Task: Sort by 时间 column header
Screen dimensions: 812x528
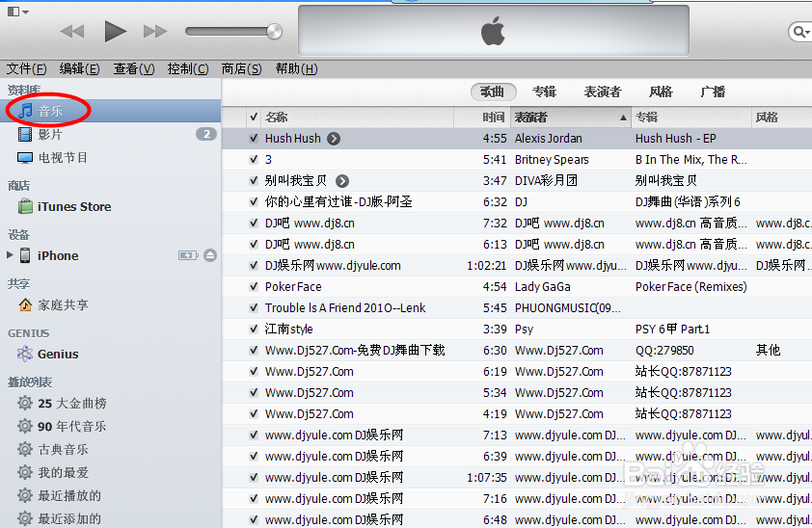Action: [x=481, y=118]
